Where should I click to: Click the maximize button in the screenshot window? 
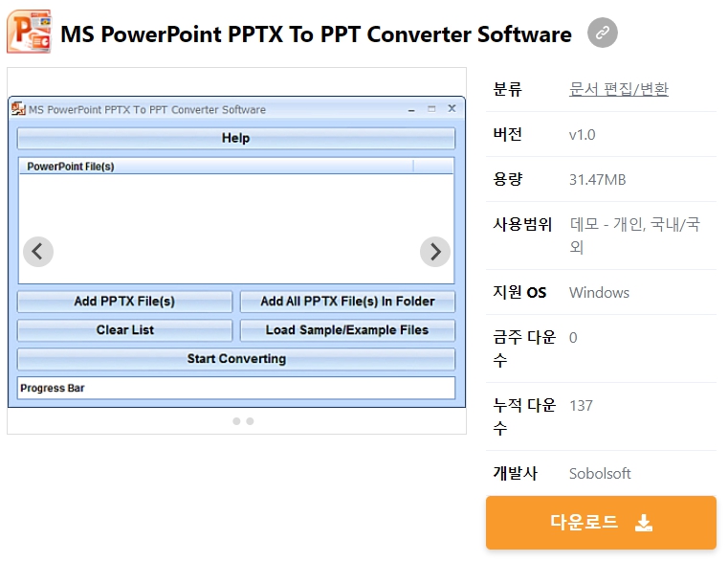click(x=431, y=109)
